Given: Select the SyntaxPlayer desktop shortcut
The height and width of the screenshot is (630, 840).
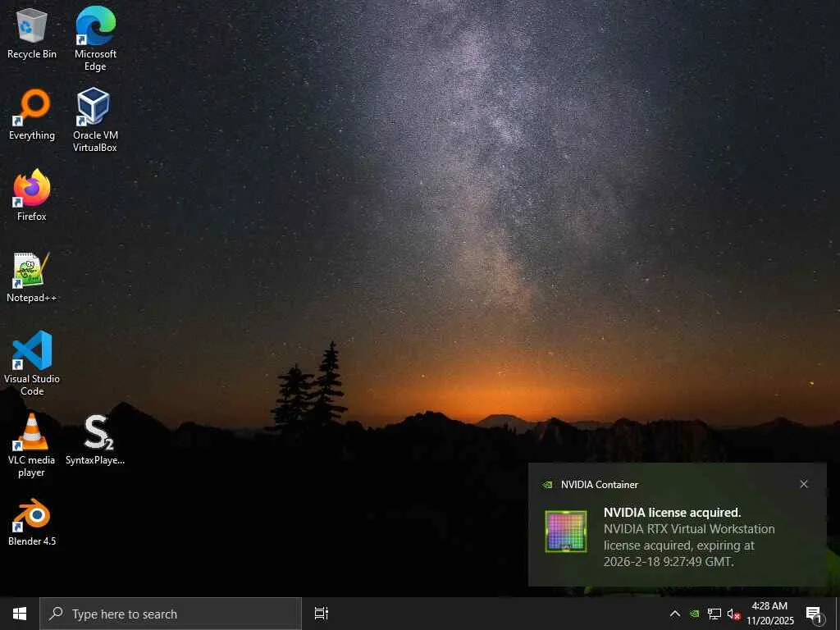Looking at the screenshot, I should point(95,440).
